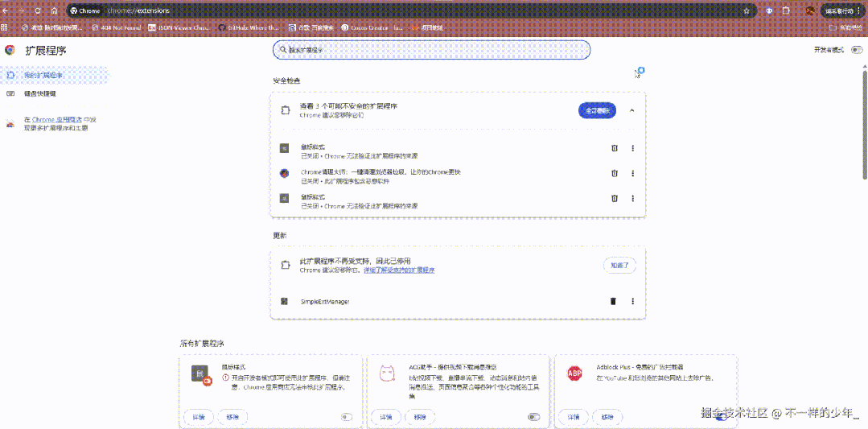Open more options for SimpleExtManager

coord(633,301)
